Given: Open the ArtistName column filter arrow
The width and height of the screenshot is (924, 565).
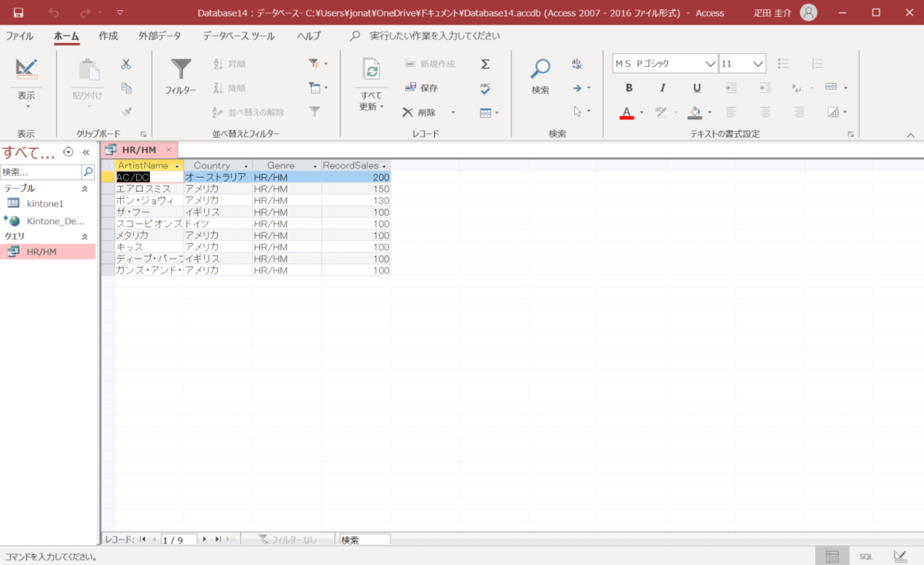Looking at the screenshot, I should coord(177,166).
